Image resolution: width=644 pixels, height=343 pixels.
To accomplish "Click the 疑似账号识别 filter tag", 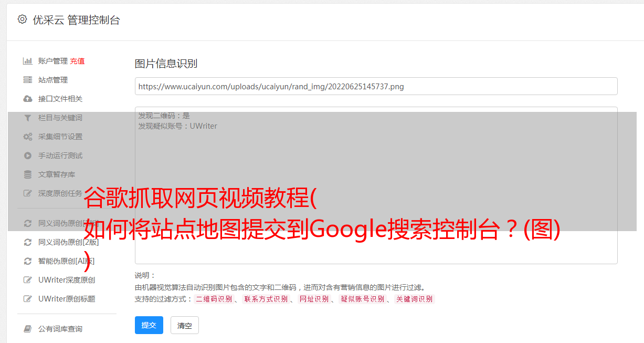I will tap(363, 299).
